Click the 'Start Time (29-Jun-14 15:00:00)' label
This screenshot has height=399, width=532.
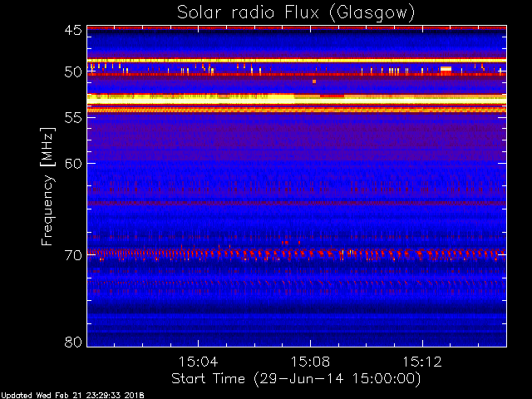click(x=296, y=379)
